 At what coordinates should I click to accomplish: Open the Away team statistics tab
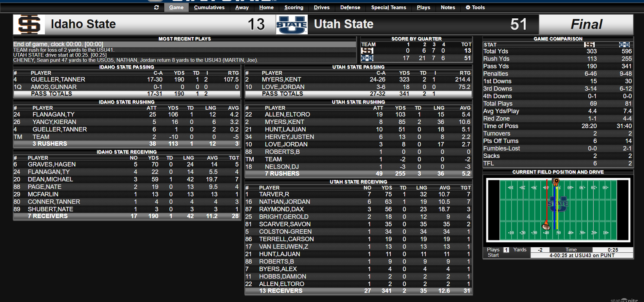pyautogui.click(x=242, y=7)
